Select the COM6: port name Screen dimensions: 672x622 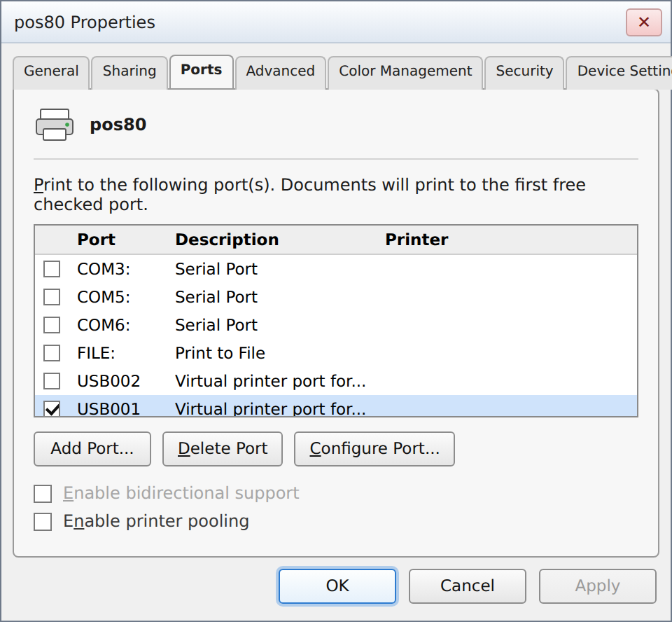pyautogui.click(x=104, y=325)
